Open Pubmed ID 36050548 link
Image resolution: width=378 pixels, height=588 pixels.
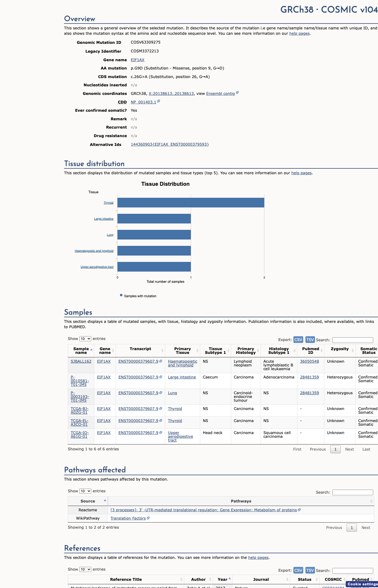tap(309, 361)
